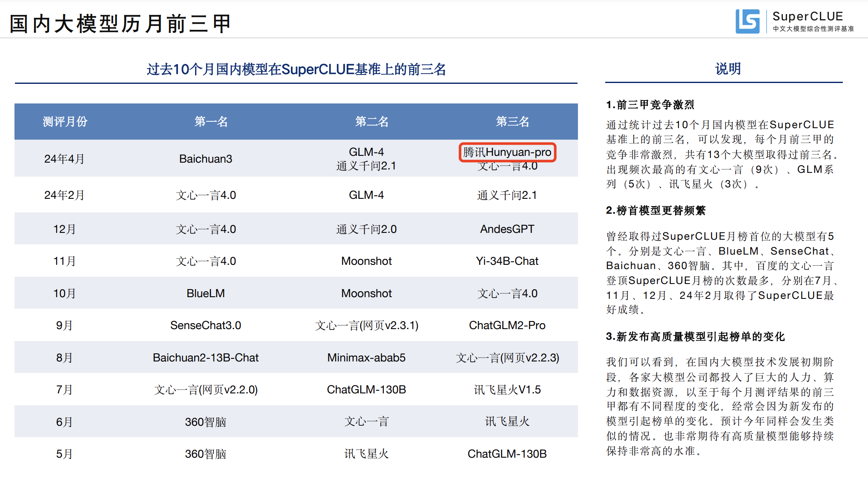Click the 说明 section heading

[728, 69]
